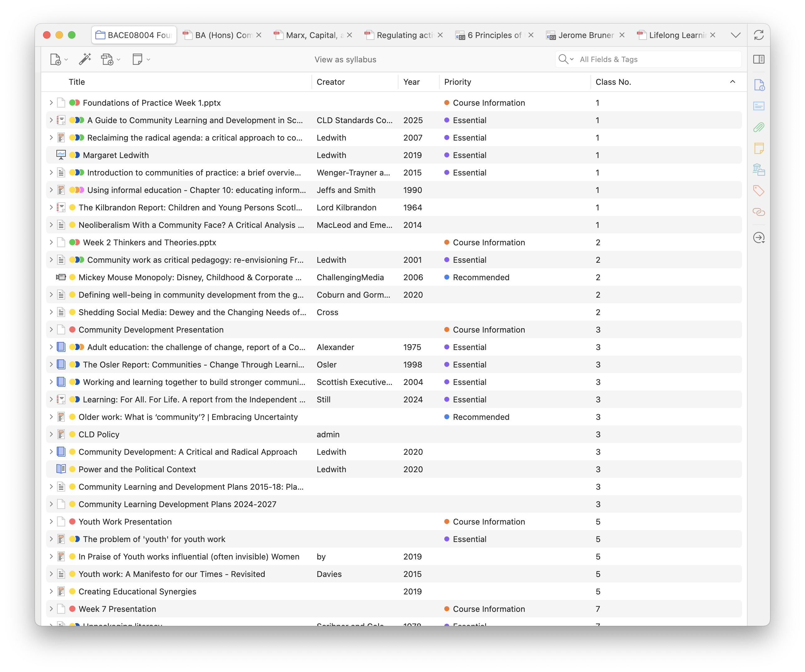Sort by the Priority column header

[x=457, y=82]
